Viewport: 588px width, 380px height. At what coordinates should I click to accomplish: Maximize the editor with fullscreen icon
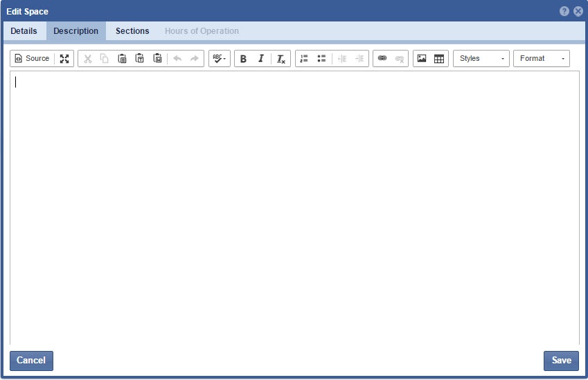pyautogui.click(x=64, y=59)
